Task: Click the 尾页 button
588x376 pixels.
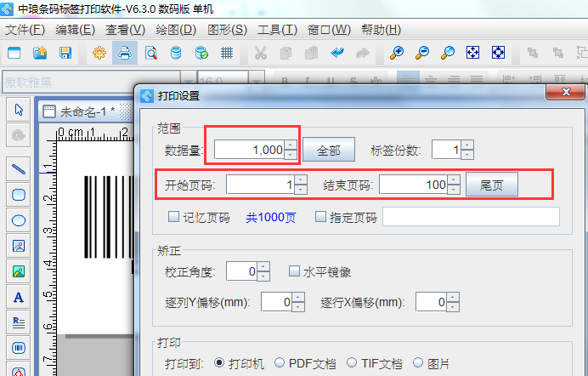Action: coord(492,184)
